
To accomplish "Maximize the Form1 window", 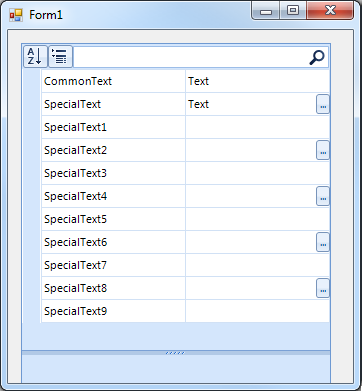I will point(293,11).
